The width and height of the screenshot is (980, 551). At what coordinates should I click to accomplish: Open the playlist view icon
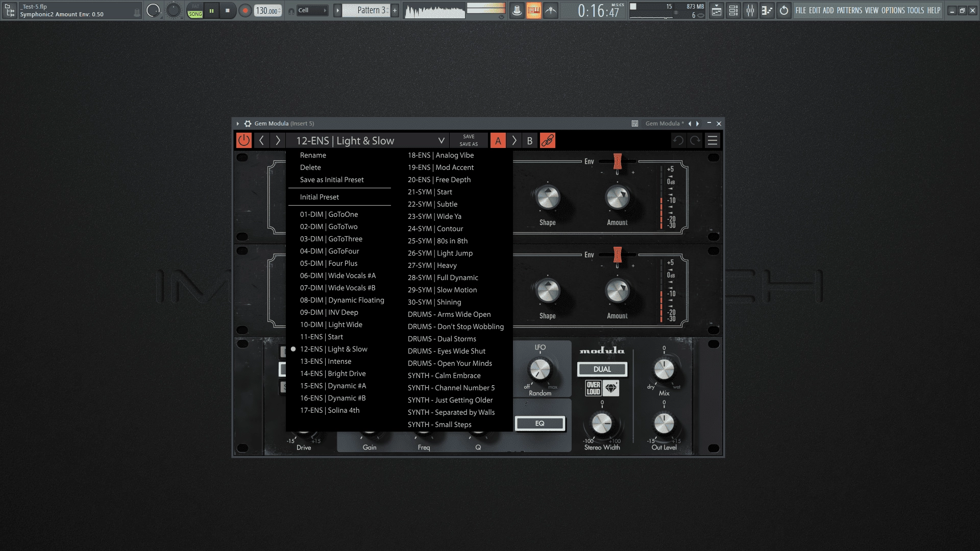pos(717,10)
